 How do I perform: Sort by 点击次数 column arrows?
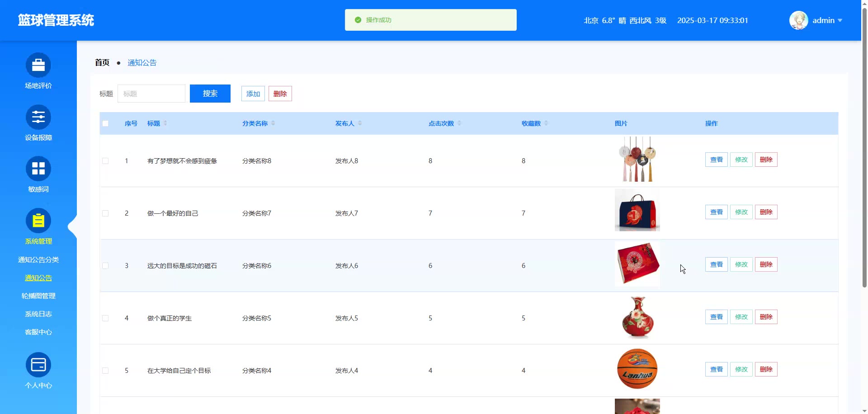(459, 123)
